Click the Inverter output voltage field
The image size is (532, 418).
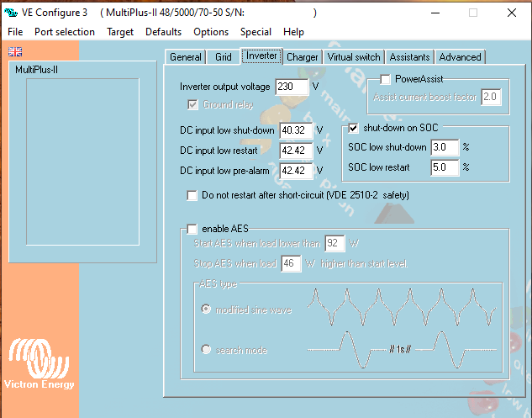tap(292, 87)
